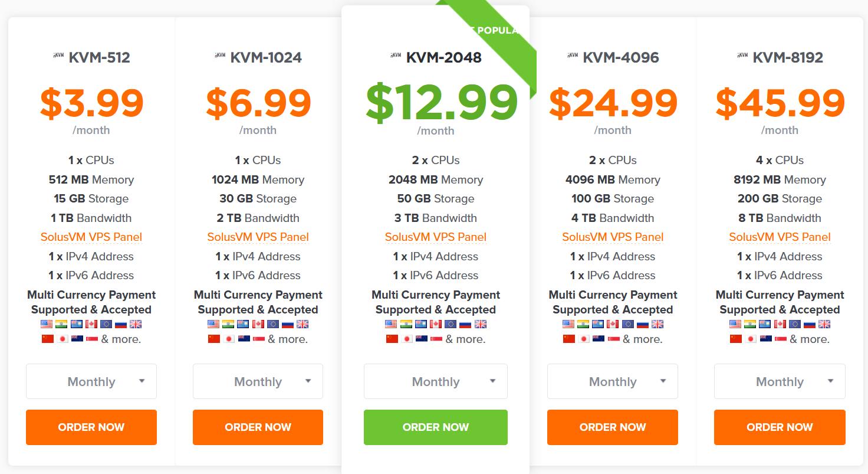Order the KVM-8192 plan
Screen dimensions: 868x474
click(x=780, y=427)
